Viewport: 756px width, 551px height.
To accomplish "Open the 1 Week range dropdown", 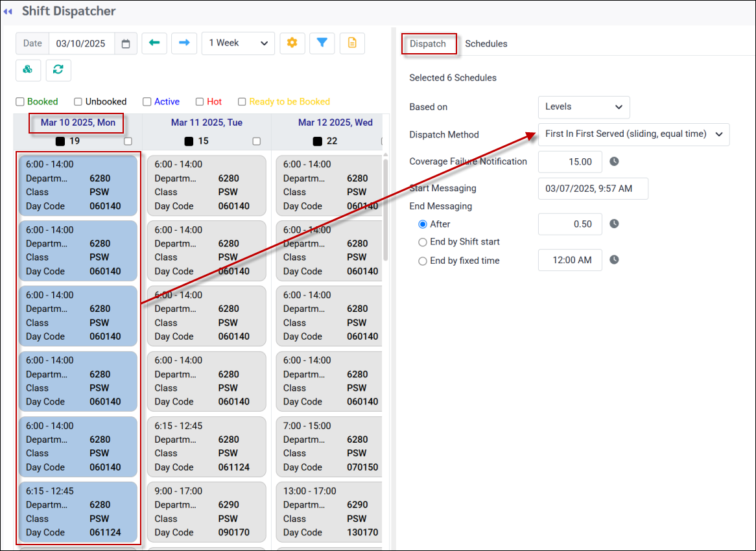I will (x=238, y=43).
